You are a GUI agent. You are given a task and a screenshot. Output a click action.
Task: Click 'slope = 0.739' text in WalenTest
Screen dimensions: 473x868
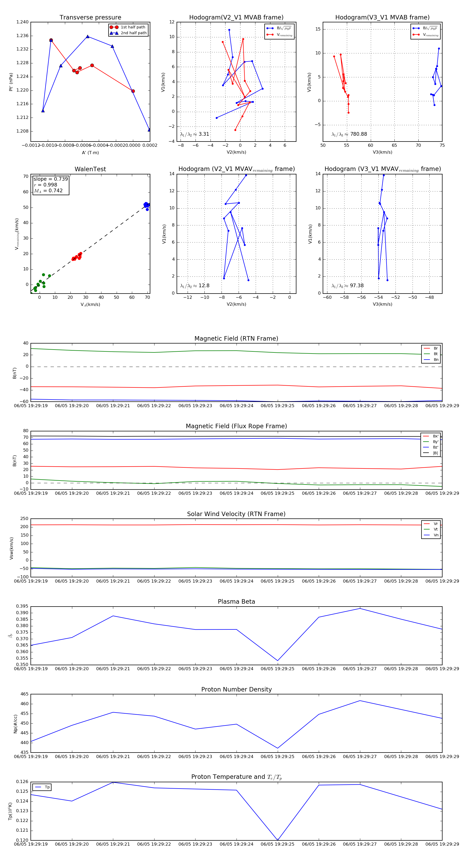(50, 179)
